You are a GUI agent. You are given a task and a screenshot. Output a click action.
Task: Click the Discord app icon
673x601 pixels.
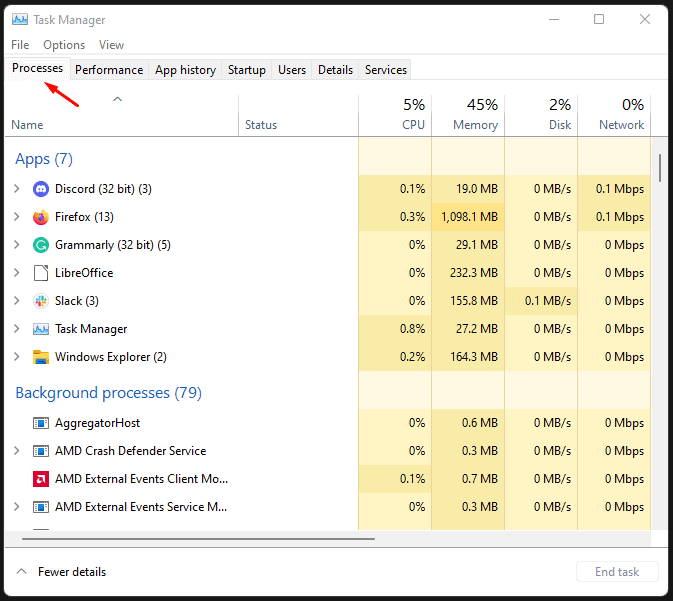(41, 189)
